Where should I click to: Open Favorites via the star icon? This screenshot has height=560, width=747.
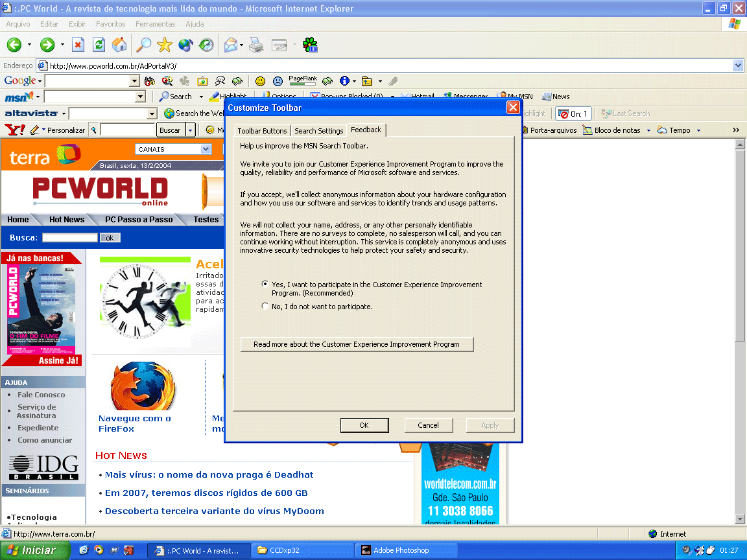tap(164, 45)
